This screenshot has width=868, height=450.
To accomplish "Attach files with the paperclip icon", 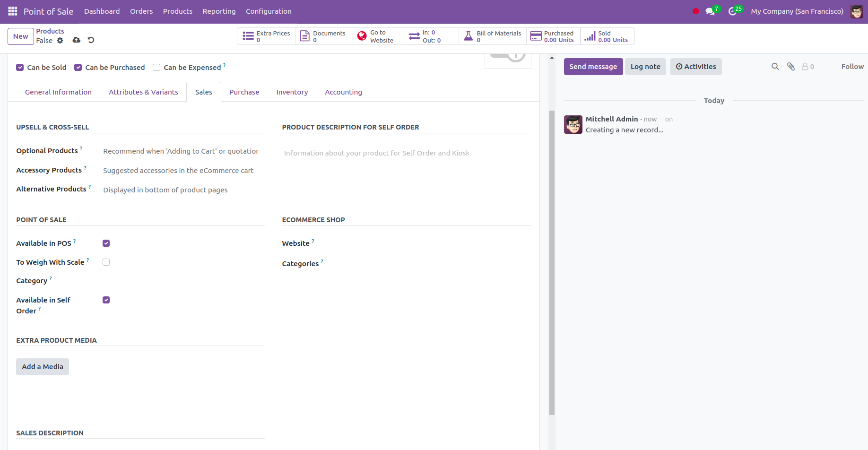I will point(790,67).
